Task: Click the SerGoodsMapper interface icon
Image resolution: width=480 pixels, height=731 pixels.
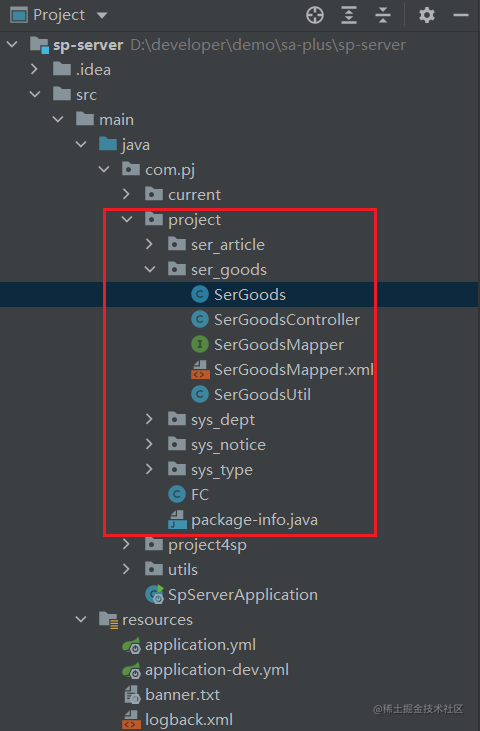Action: tap(200, 344)
